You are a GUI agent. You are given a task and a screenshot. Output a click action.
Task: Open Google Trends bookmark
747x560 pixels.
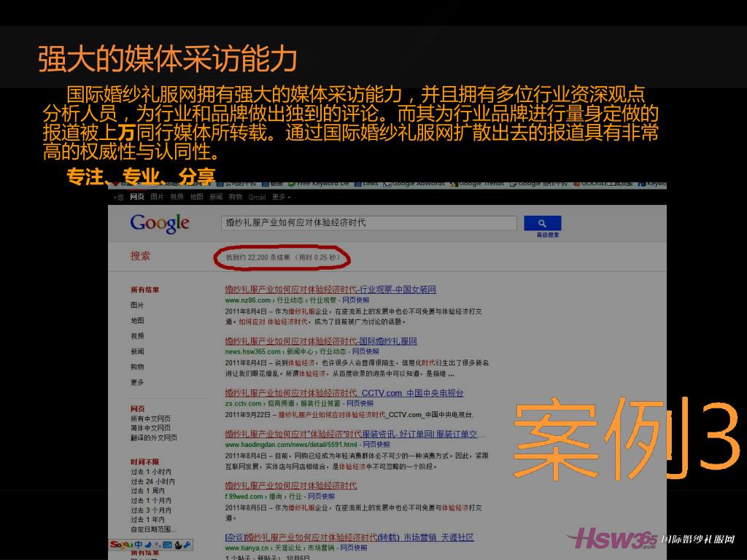(x=478, y=183)
